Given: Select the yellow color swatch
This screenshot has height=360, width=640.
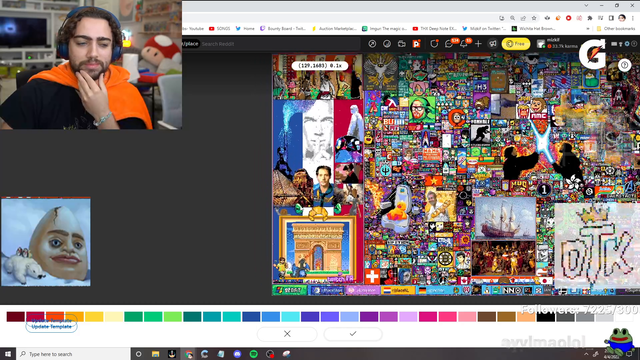Looking at the screenshot, I should pos(94,316).
